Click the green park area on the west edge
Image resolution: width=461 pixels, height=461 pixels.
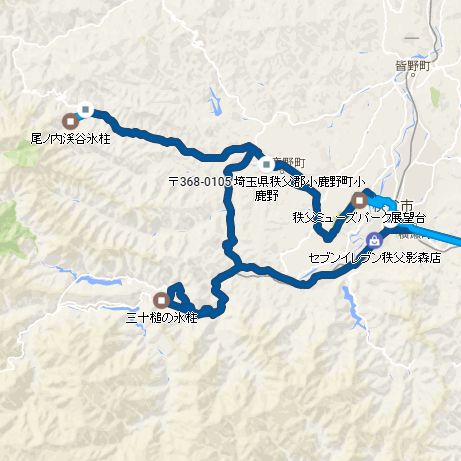pyautogui.click(x=15, y=229)
